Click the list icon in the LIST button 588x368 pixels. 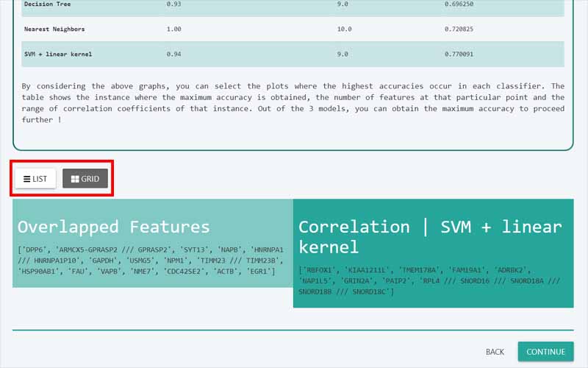coord(26,179)
